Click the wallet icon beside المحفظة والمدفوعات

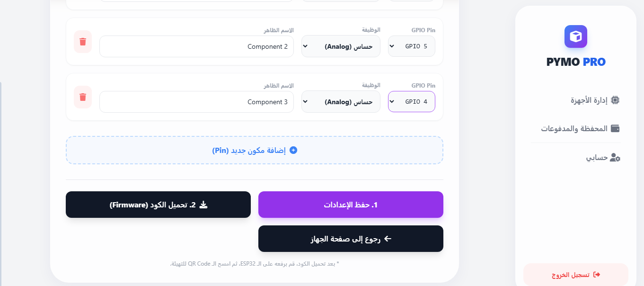point(615,128)
